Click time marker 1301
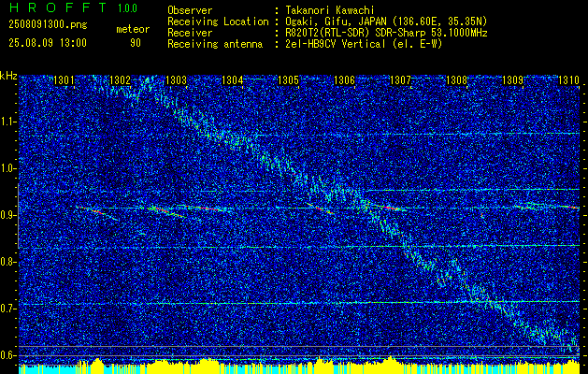The image size is (588, 374). [65, 80]
